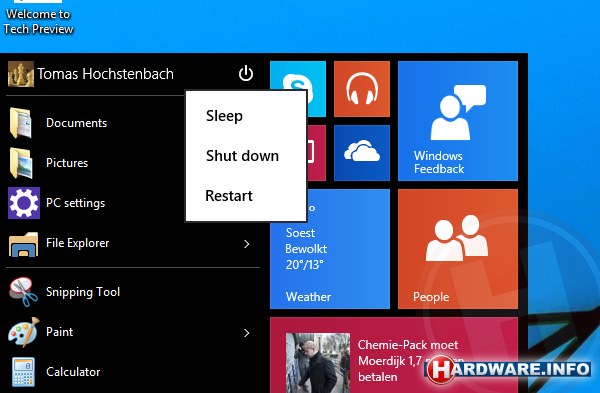600x393 pixels.
Task: Open the People tile
Action: coord(458,249)
